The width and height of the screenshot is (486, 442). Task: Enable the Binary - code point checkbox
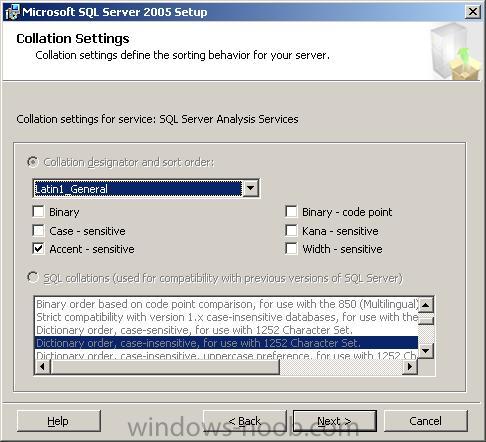(291, 212)
